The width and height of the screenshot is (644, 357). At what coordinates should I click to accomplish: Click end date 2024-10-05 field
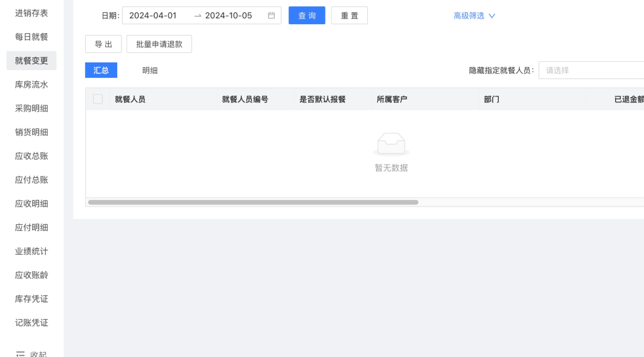(x=229, y=15)
